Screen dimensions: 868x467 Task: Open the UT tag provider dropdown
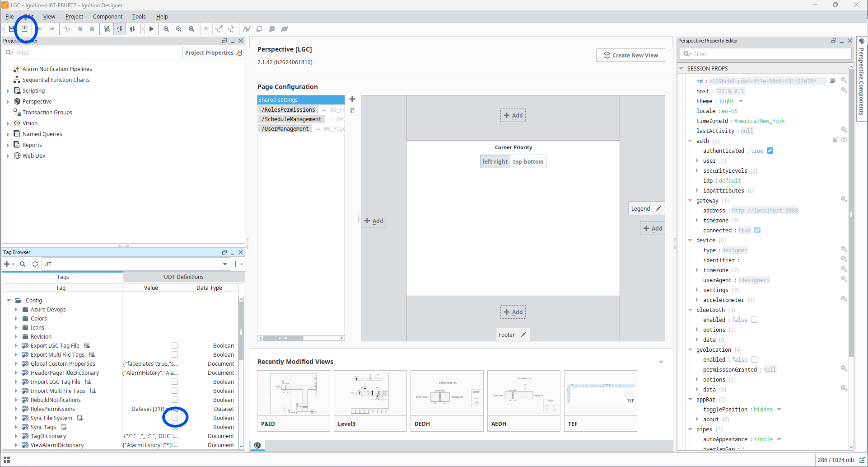[x=225, y=264]
